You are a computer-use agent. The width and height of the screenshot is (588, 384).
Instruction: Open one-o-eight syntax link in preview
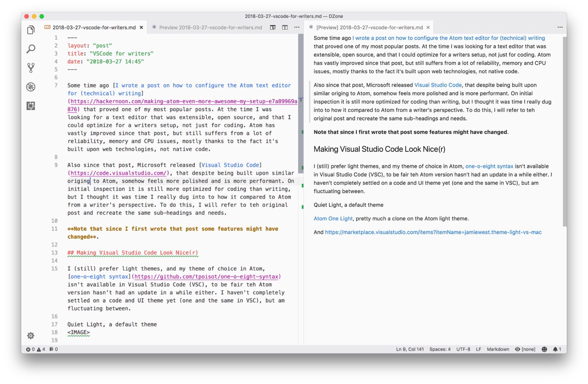click(x=489, y=166)
